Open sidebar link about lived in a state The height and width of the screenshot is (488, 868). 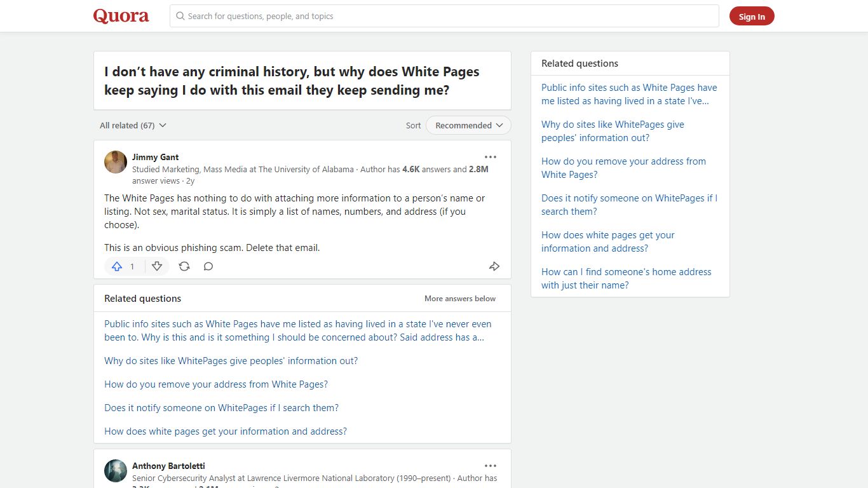pos(629,94)
